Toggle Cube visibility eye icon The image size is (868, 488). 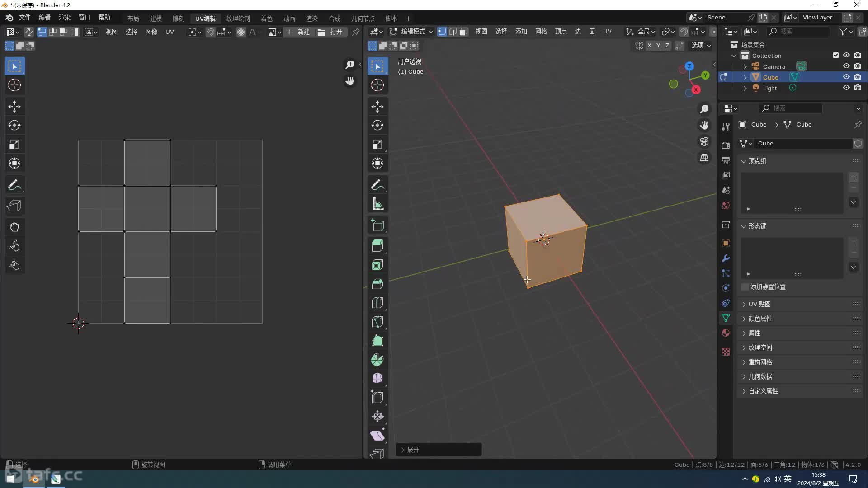846,77
